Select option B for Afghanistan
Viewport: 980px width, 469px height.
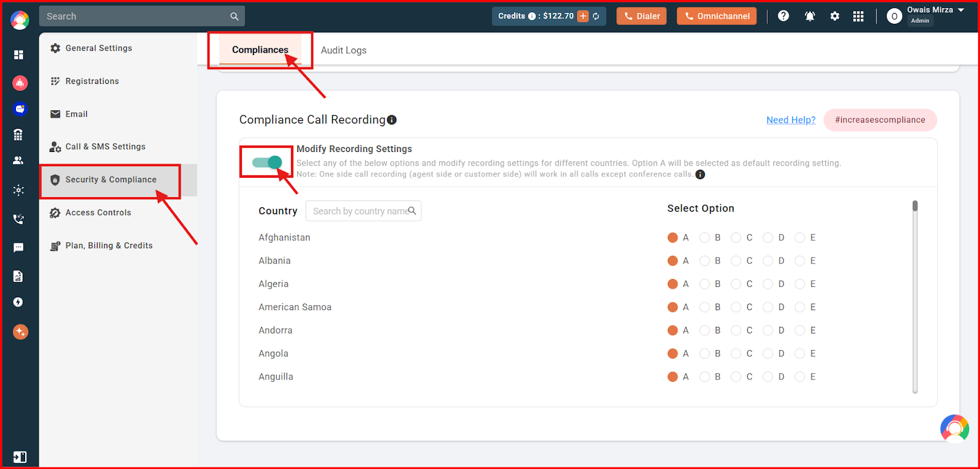[704, 238]
